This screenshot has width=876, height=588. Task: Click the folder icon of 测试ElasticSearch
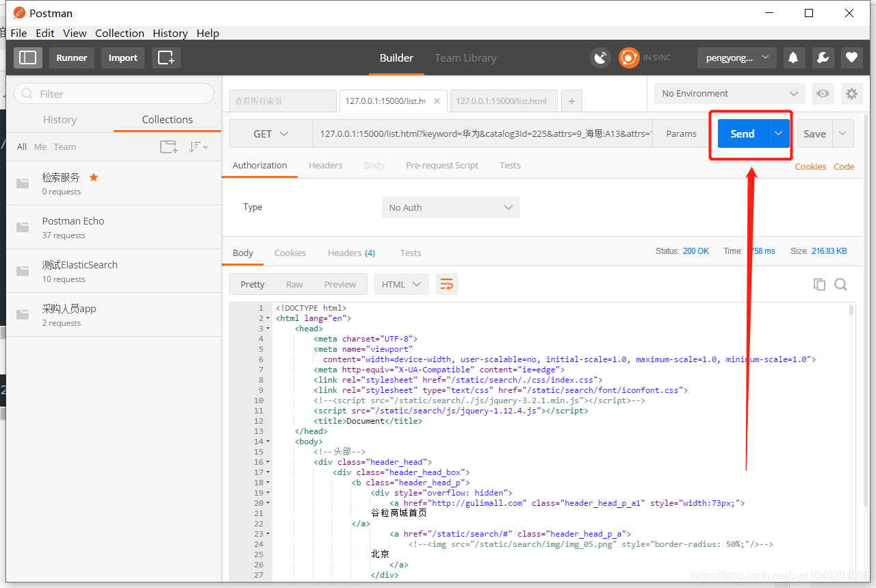pos(23,271)
